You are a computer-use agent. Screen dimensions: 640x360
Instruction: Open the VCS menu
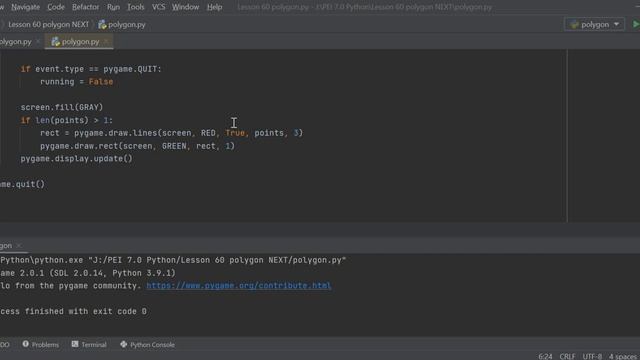158,7
